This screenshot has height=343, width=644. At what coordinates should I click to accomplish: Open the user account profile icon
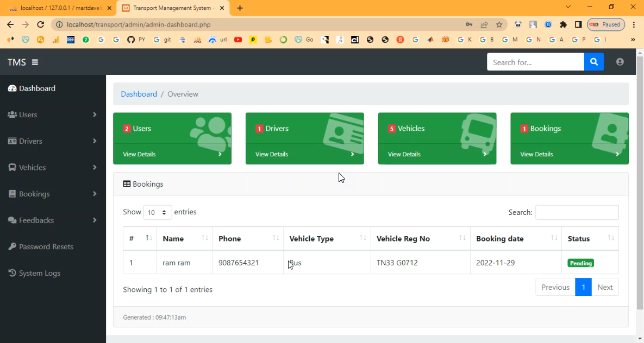point(620,62)
